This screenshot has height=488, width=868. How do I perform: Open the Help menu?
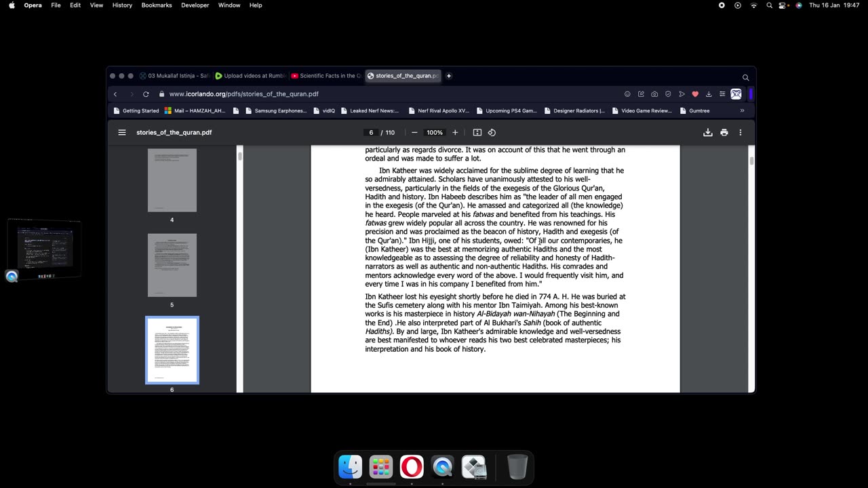[x=256, y=5]
